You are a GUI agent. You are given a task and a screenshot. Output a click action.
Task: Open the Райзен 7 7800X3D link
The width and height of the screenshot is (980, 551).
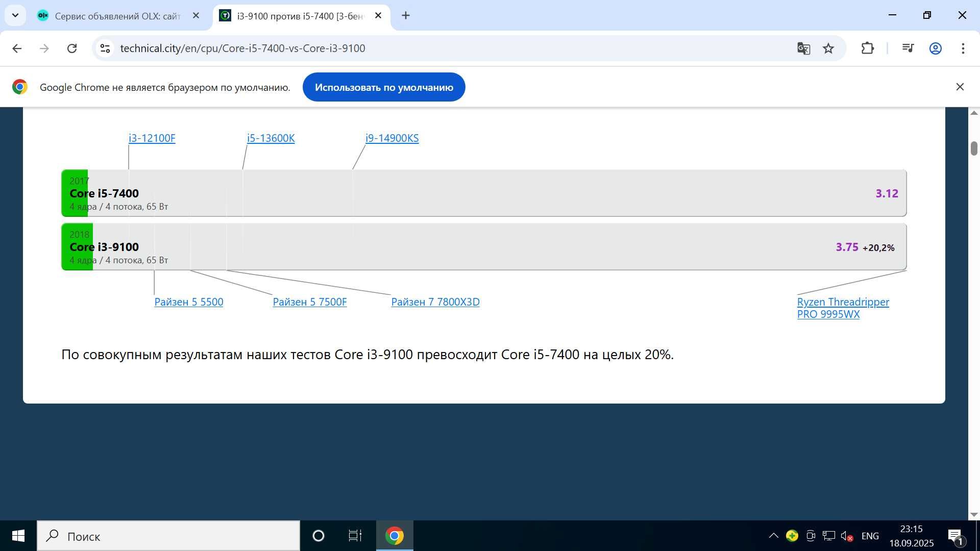[x=435, y=302]
